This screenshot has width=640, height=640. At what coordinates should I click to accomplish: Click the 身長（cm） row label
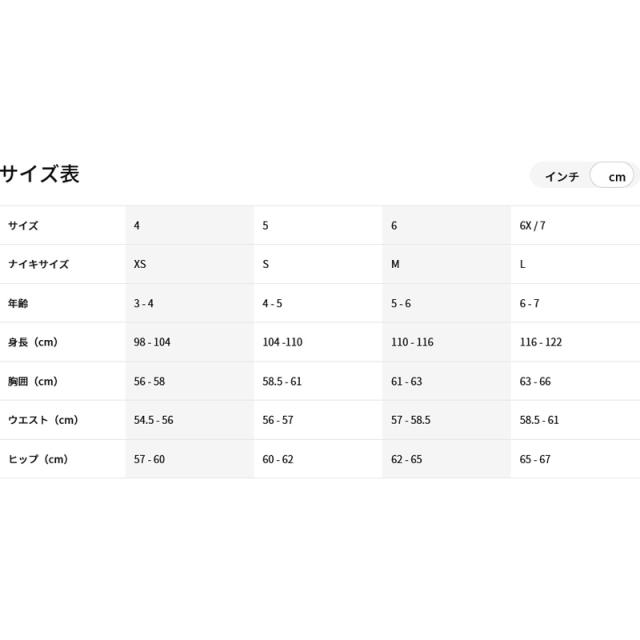pyautogui.click(x=33, y=342)
